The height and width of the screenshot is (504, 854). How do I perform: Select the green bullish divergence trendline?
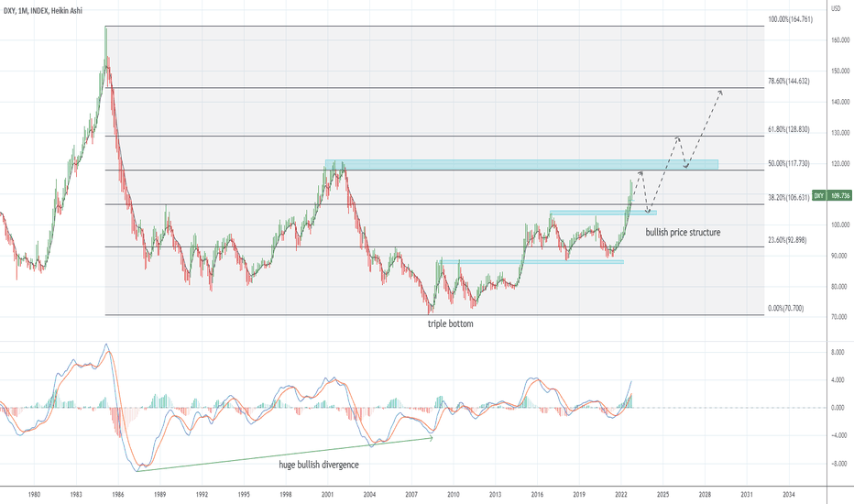[284, 455]
